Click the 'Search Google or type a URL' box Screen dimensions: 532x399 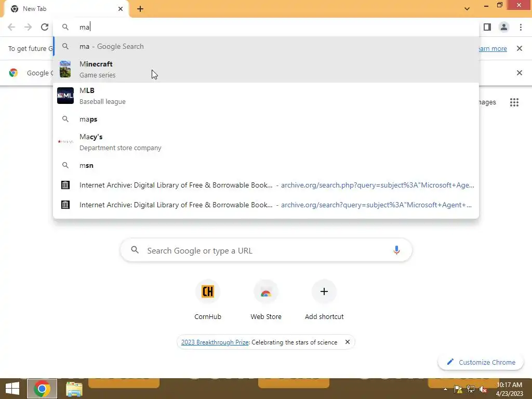(266, 250)
